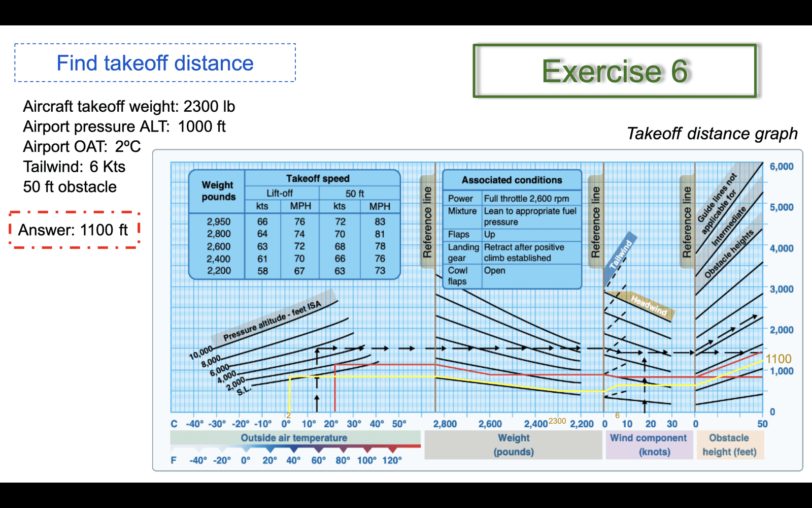This screenshot has height=508, width=812.
Task: Click the 'Reference line' label before the wind section
Action: tap(595, 222)
